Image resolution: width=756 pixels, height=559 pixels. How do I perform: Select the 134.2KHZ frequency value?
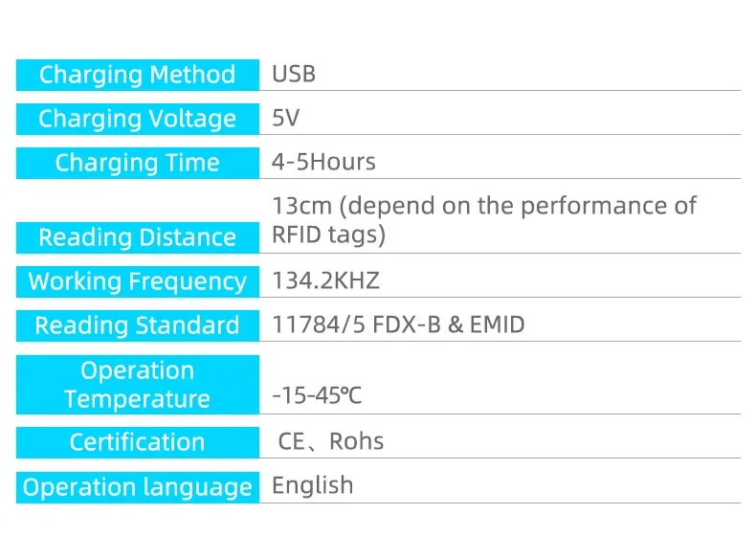(x=325, y=281)
